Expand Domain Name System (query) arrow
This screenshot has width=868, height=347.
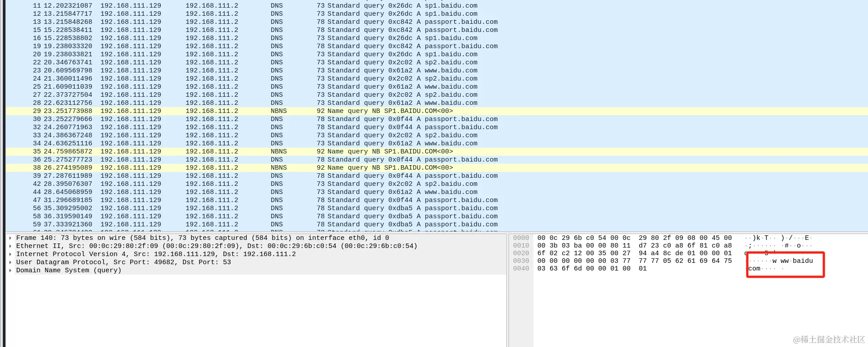10,270
